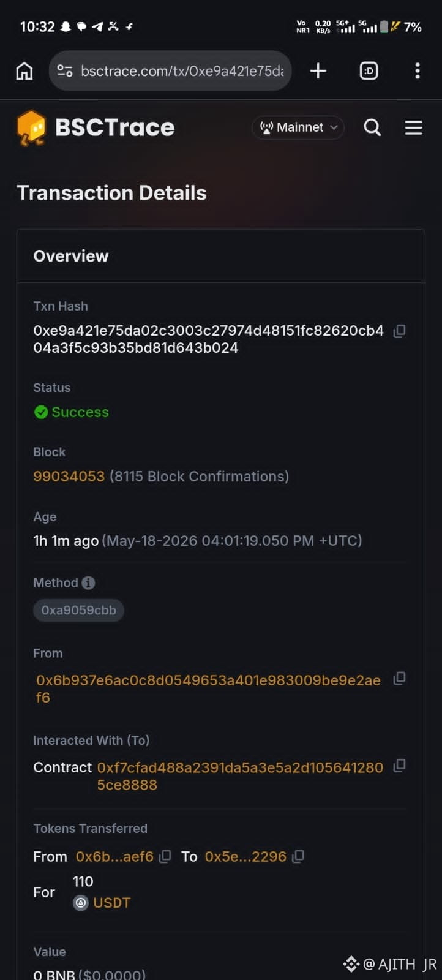Viewport: 442px width, 980px height.
Task: Open a new browser tab with plus icon
Action: [318, 71]
